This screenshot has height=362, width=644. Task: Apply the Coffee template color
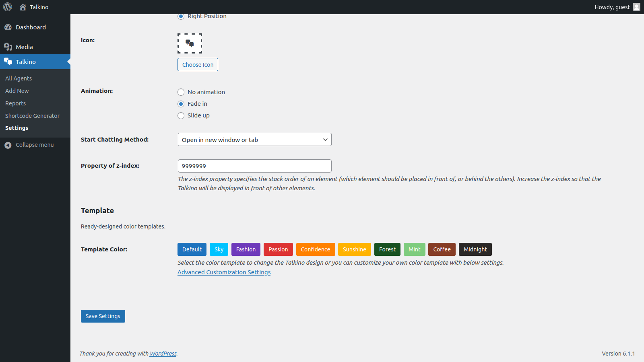tap(442, 249)
